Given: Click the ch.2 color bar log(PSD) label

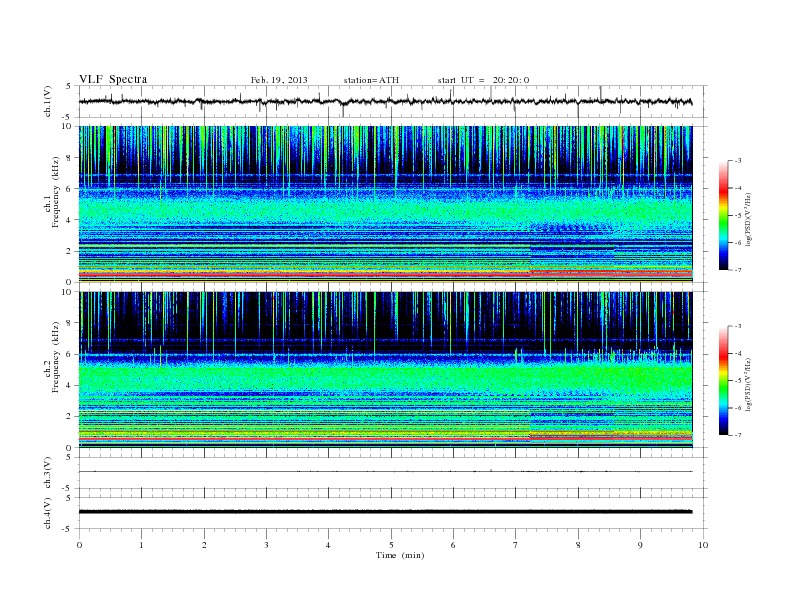Looking at the screenshot, I should [x=748, y=384].
